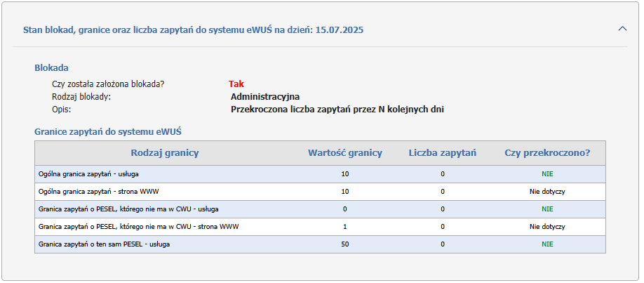The height and width of the screenshot is (283, 644).
Task: Sort by the 'Rodzaj granicy' column header
Action: click(x=165, y=153)
